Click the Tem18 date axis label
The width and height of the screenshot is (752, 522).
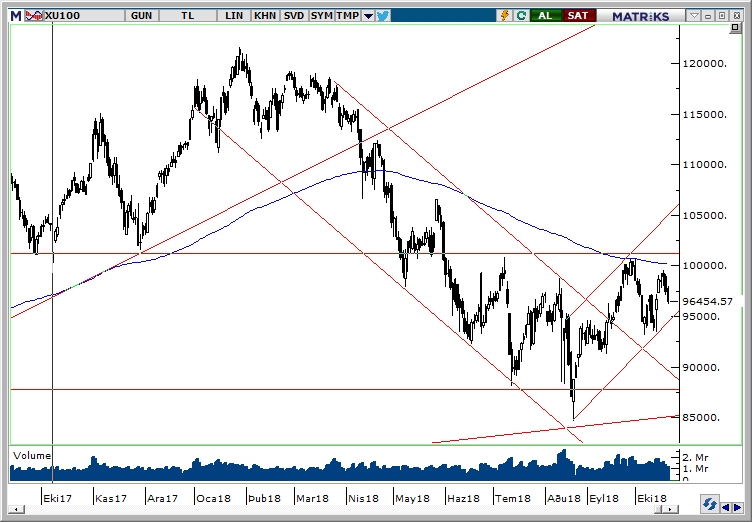coord(513,498)
